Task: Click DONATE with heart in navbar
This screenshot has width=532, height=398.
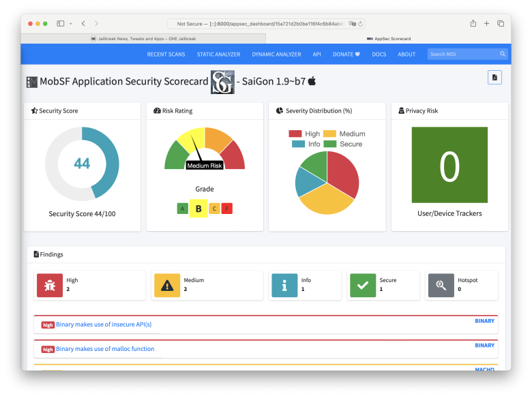Action: point(346,55)
